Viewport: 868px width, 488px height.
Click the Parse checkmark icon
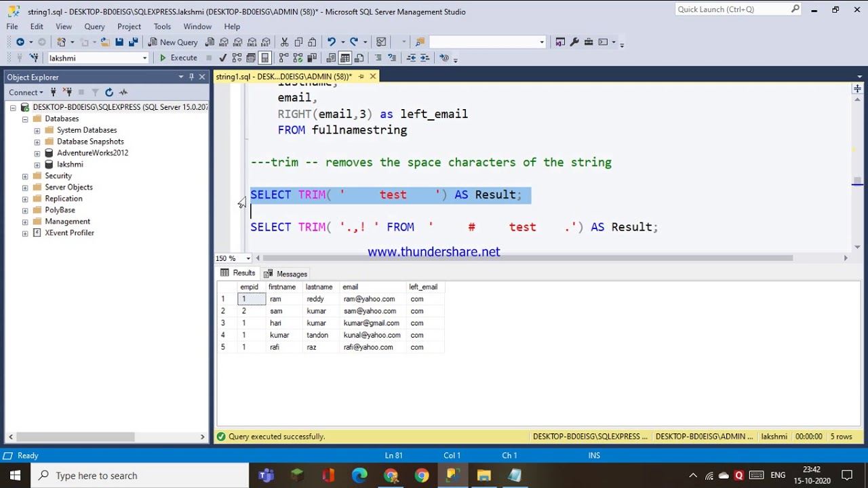pos(222,58)
